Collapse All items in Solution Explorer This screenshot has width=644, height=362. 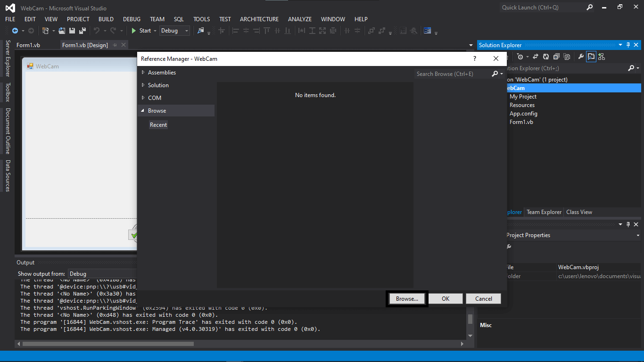point(556,57)
